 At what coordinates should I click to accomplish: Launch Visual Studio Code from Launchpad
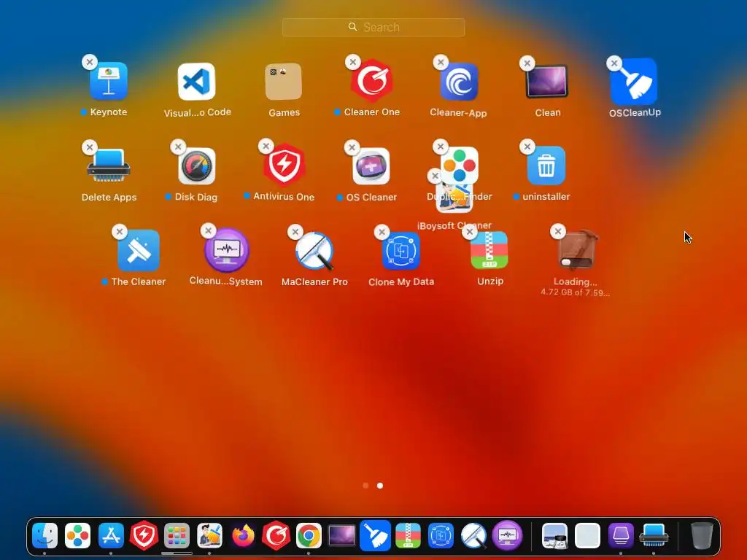(x=197, y=82)
